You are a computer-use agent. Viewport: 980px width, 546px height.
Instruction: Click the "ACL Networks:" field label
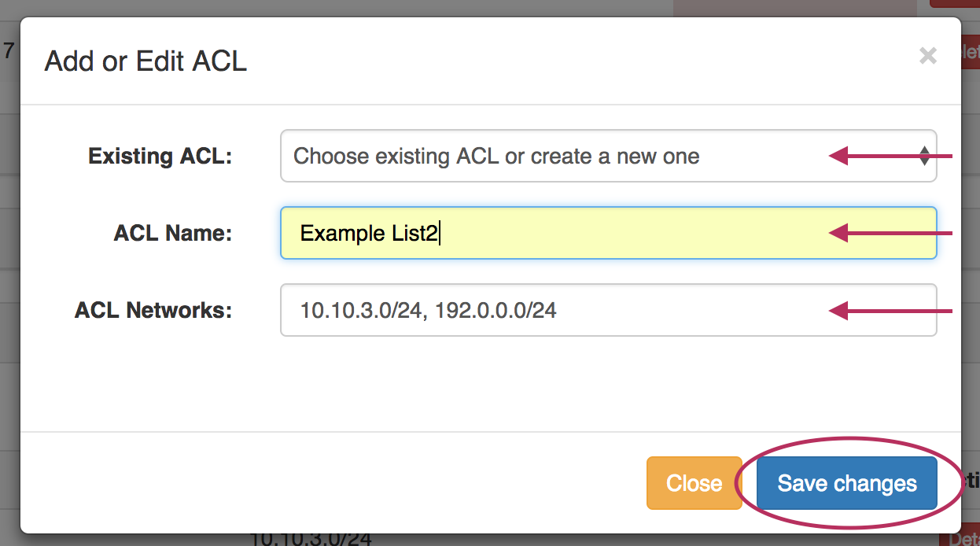pos(153,310)
